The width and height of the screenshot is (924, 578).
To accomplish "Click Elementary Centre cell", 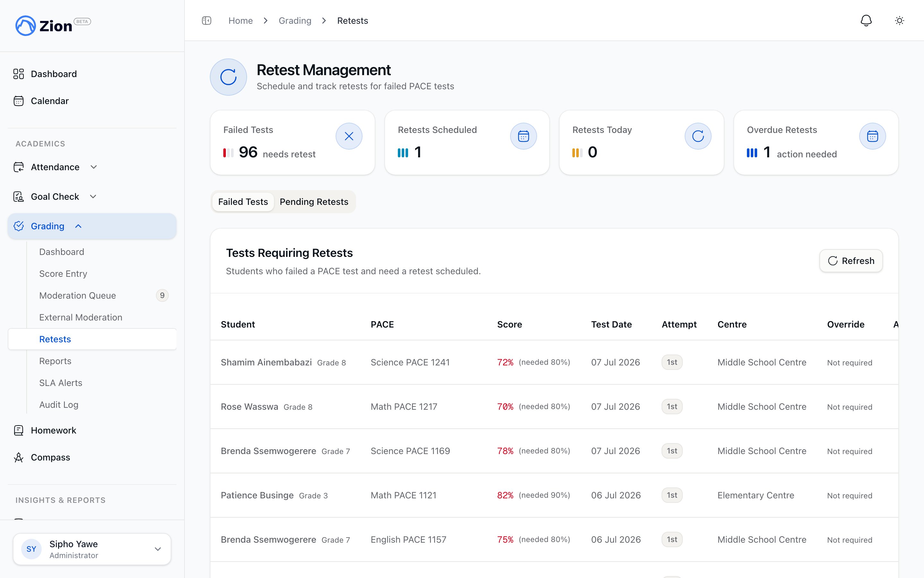I will [x=756, y=495].
